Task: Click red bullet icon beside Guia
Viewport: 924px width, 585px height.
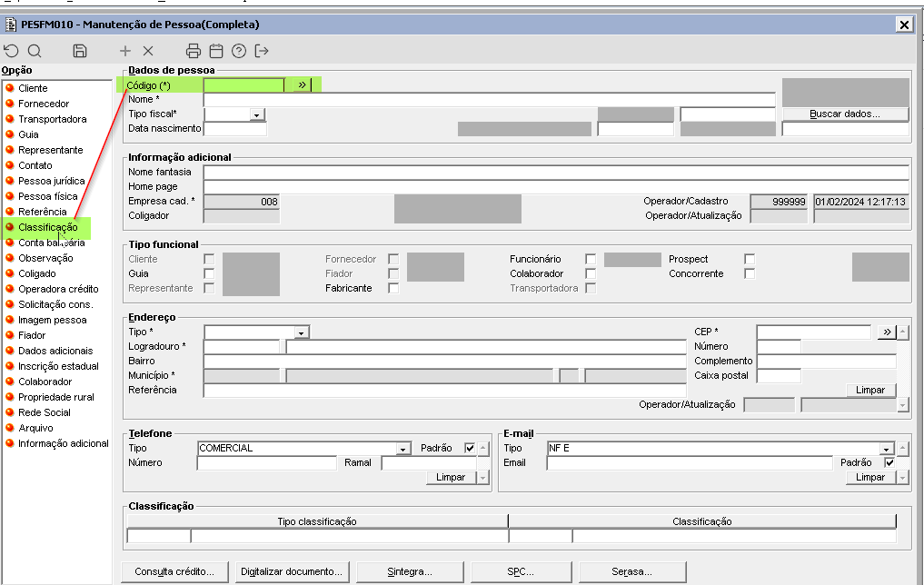Action: (x=10, y=134)
